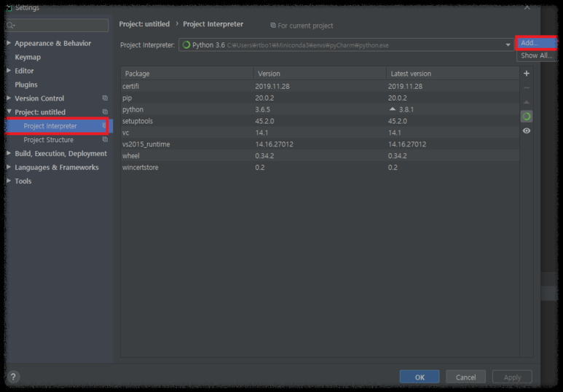
Task: Click the magnifier icon in the search field
Action: (10, 26)
